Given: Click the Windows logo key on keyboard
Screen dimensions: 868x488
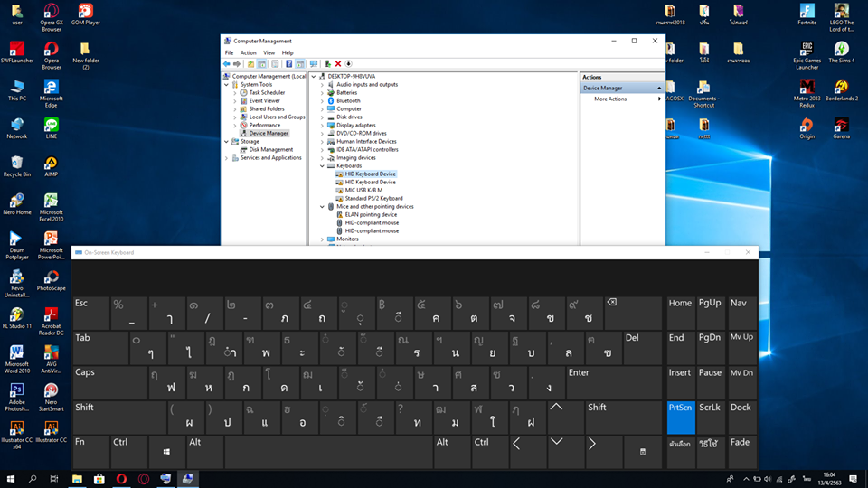Looking at the screenshot, I should [166, 452].
